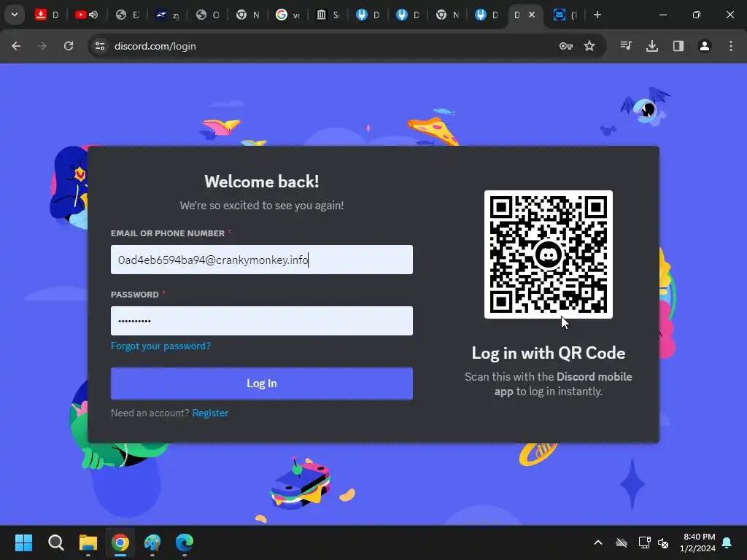
Task: Toggle the Chrome side panel icon
Action: tap(678, 46)
